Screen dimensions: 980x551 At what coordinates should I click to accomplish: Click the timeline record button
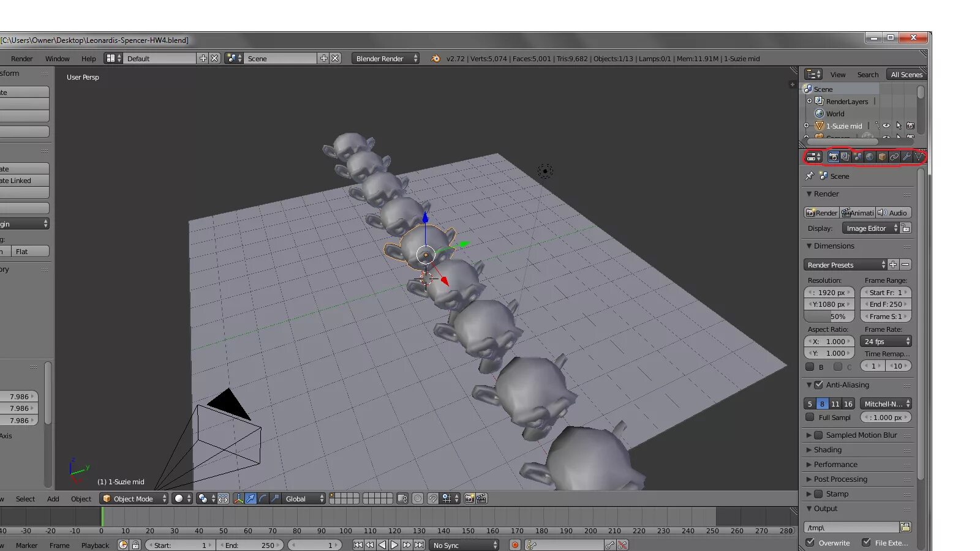click(515, 545)
